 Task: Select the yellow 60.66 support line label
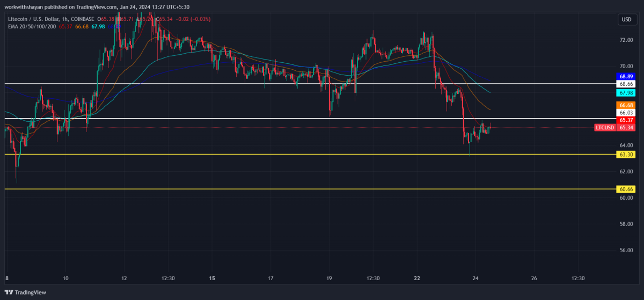626,189
